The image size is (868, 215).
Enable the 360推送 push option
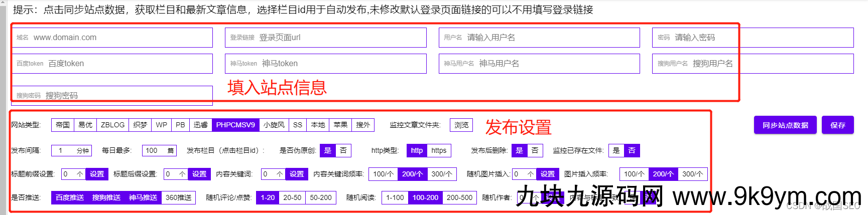[178, 197]
